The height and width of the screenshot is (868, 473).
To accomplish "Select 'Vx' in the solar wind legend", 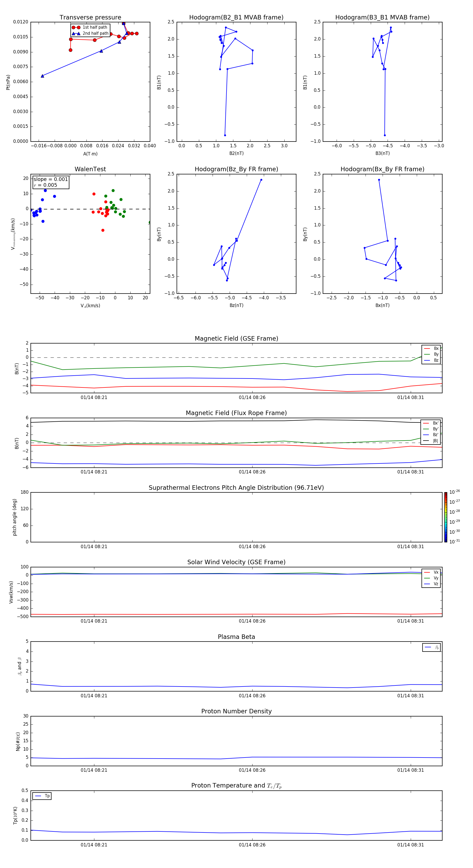I will point(431,573).
